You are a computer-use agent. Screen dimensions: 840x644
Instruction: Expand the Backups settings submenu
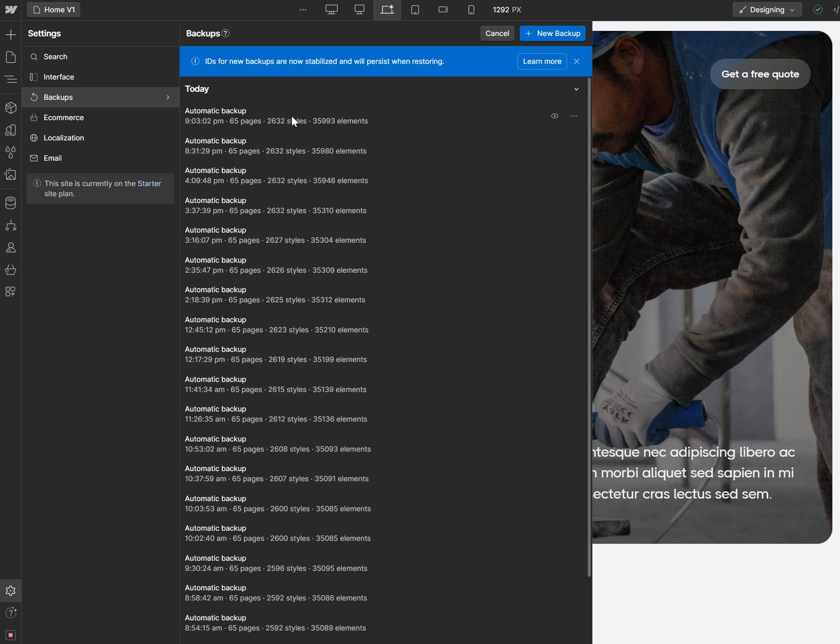click(168, 97)
